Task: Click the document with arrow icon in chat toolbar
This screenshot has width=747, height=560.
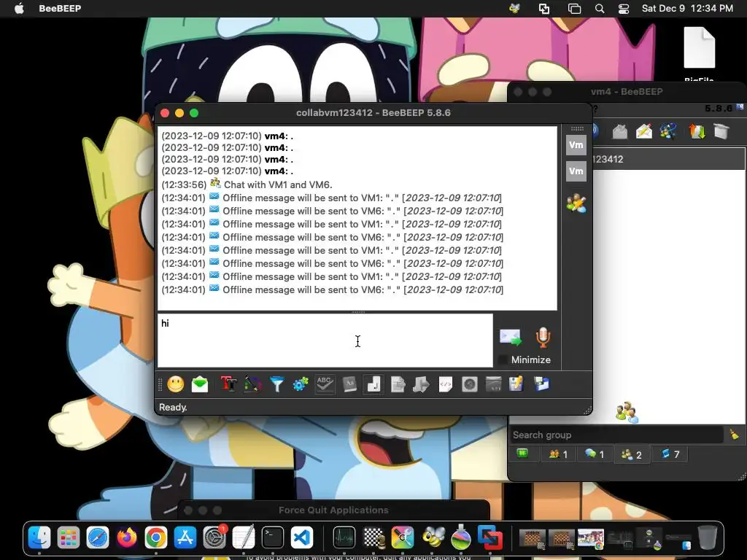Action: pos(398,384)
